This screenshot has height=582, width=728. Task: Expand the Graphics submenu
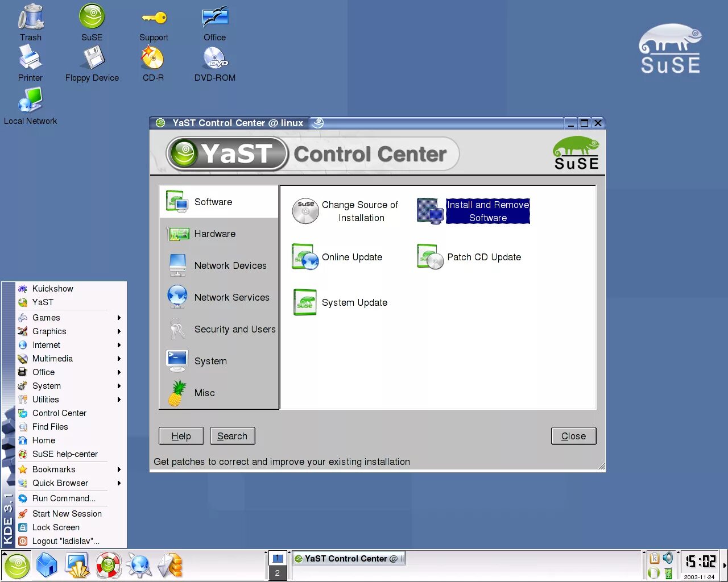pos(71,331)
